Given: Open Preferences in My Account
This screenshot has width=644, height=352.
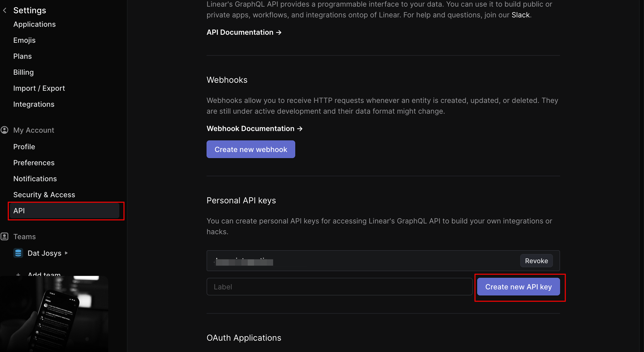Looking at the screenshot, I should [34, 163].
